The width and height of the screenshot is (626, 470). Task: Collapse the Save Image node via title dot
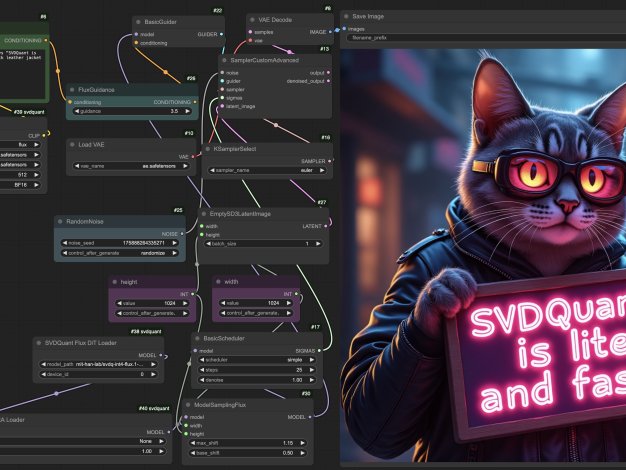pyautogui.click(x=346, y=16)
